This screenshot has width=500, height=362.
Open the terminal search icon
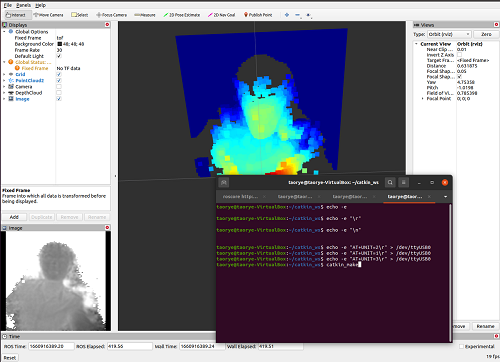(390, 182)
